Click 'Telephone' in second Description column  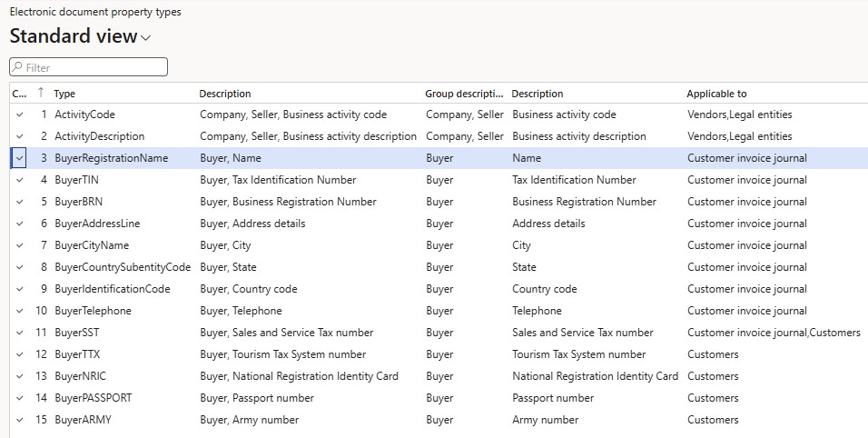(x=537, y=311)
